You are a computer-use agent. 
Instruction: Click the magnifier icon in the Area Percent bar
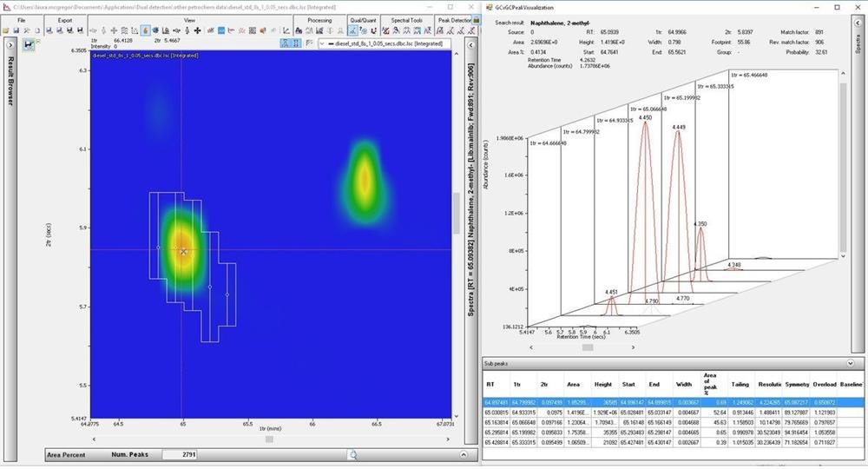pyautogui.click(x=352, y=454)
